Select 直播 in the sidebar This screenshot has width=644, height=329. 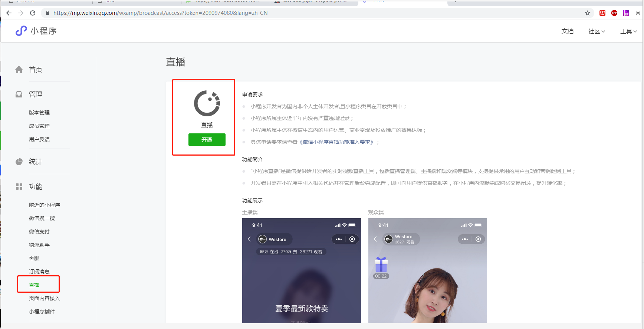[x=34, y=285]
